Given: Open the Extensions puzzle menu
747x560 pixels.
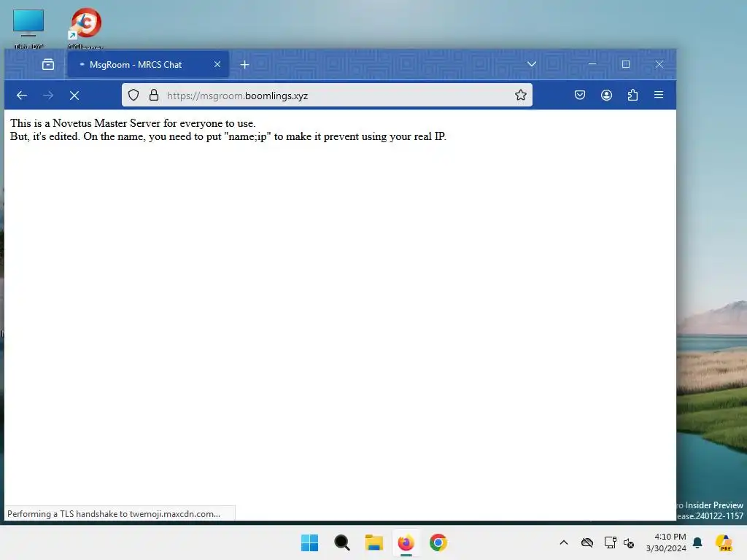Looking at the screenshot, I should click(x=632, y=96).
